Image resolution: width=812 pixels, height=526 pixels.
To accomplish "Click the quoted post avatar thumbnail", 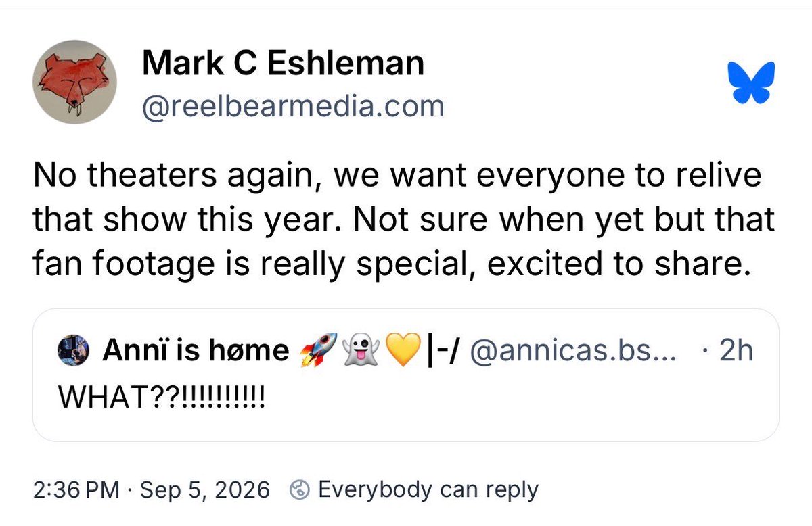I will [x=71, y=352].
